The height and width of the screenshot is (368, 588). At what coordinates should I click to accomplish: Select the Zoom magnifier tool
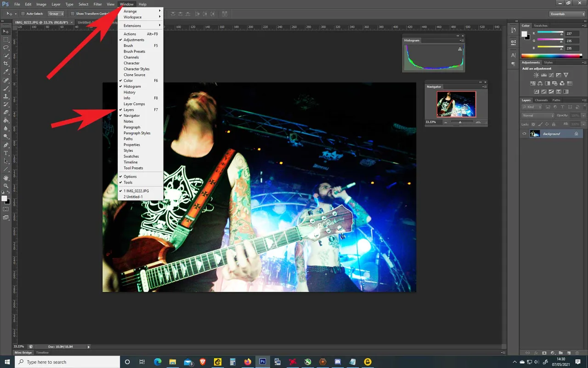click(x=6, y=186)
